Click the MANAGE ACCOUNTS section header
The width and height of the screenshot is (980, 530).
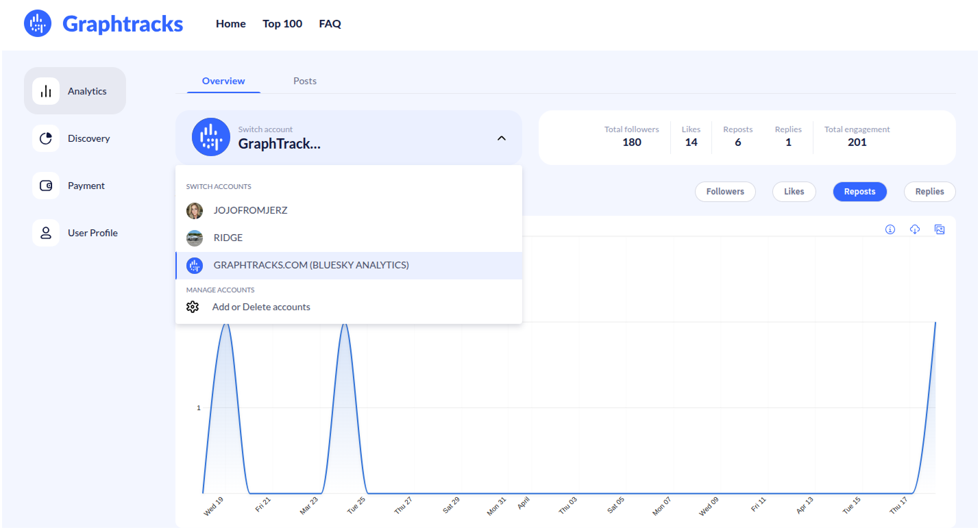click(221, 290)
